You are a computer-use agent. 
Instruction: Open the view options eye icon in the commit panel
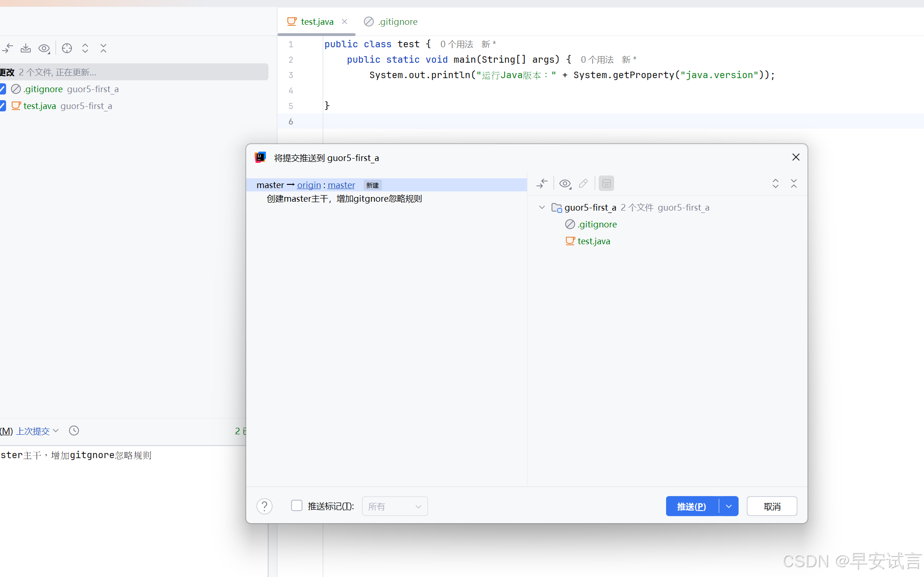coord(44,48)
